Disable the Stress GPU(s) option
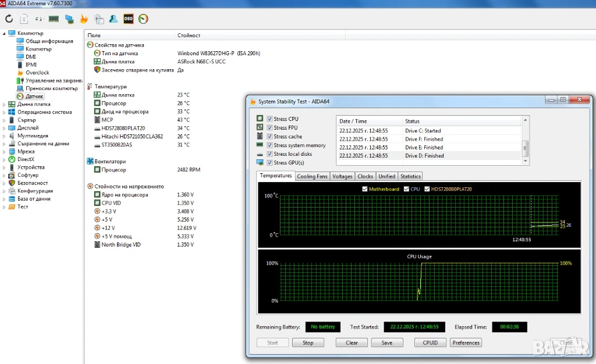596x364 pixels. tap(269, 163)
